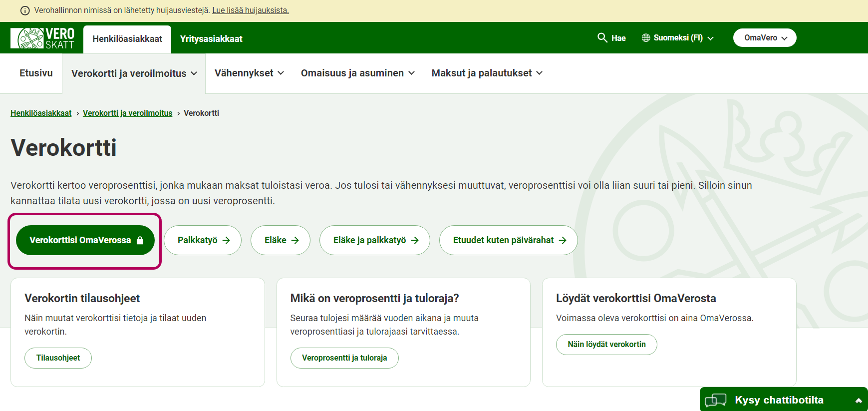Click Kysy chattibotilta label
This screenshot has width=868, height=411.
[x=779, y=400]
